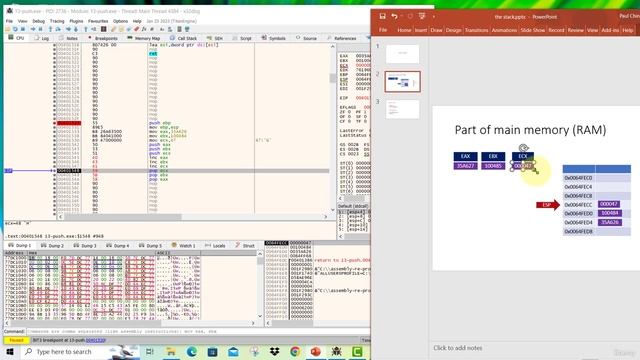Click the 35A626 value cell on slide
The width and height of the screenshot is (640, 360).
tap(610, 222)
